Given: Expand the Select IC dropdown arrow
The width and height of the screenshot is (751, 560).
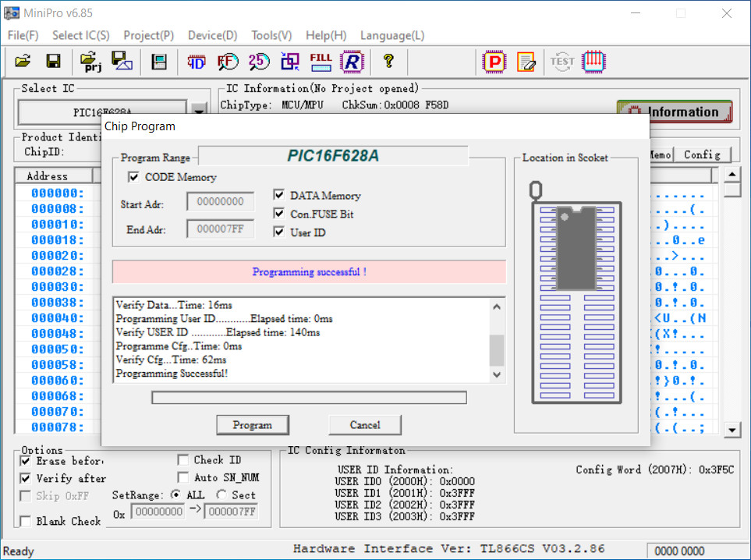Looking at the screenshot, I should tap(199, 110).
